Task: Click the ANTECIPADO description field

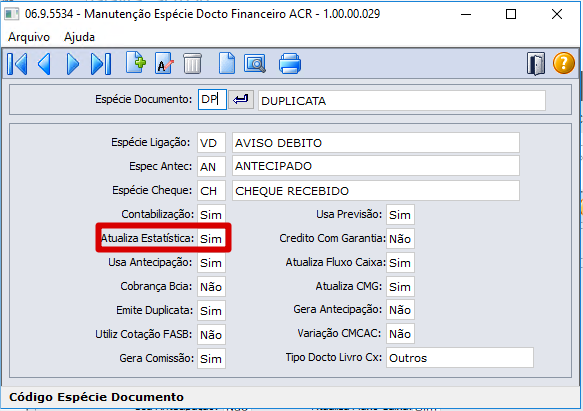Action: pyautogui.click(x=376, y=166)
